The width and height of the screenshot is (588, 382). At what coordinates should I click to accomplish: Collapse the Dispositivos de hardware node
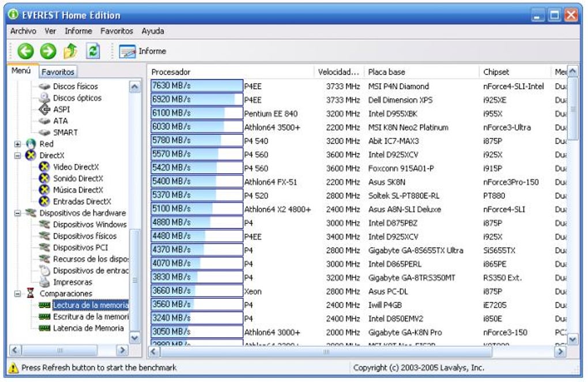[17, 213]
